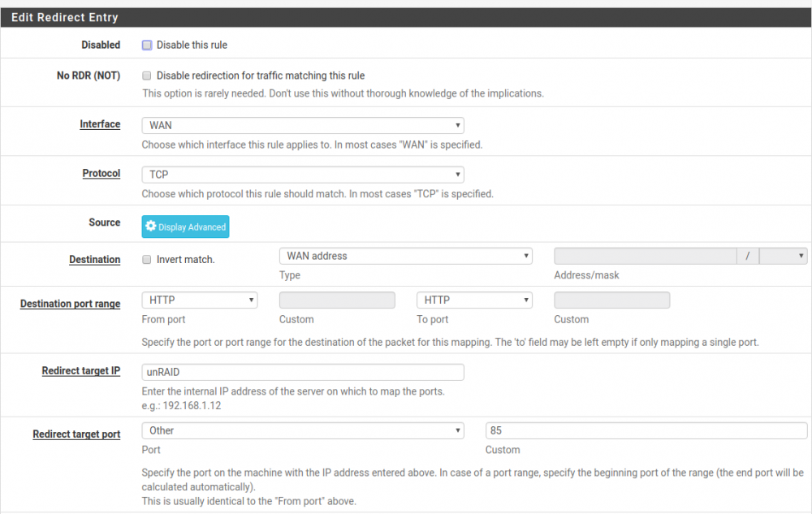Open the destination address mask dropdown
The height and width of the screenshot is (514, 812).
tap(783, 256)
